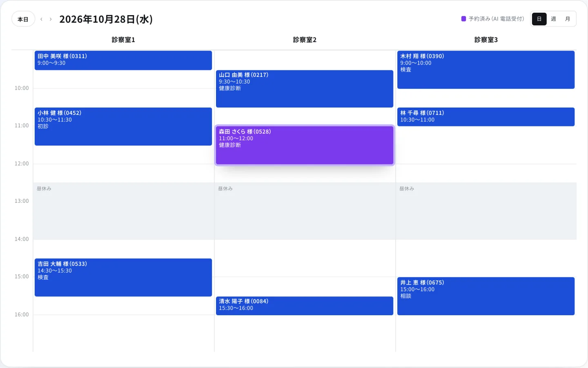Click the purple AI phone booking legend swatch

463,19
